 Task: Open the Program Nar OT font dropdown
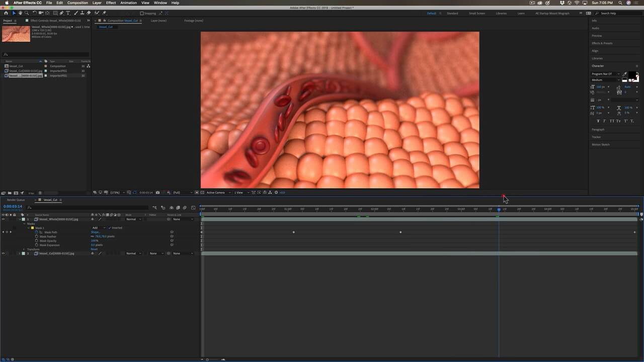pos(606,74)
